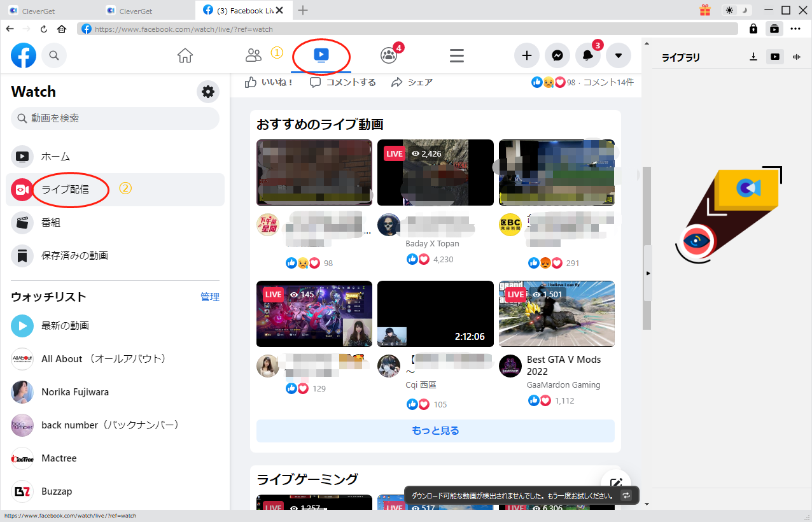Image resolution: width=812 pixels, height=522 pixels.
Task: Open the account menu arrow
Action: click(x=618, y=55)
